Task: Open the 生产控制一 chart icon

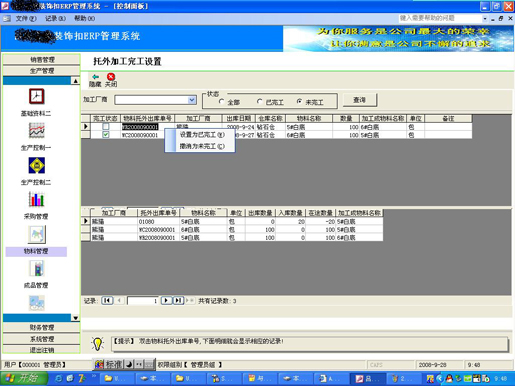Action: [x=36, y=131]
